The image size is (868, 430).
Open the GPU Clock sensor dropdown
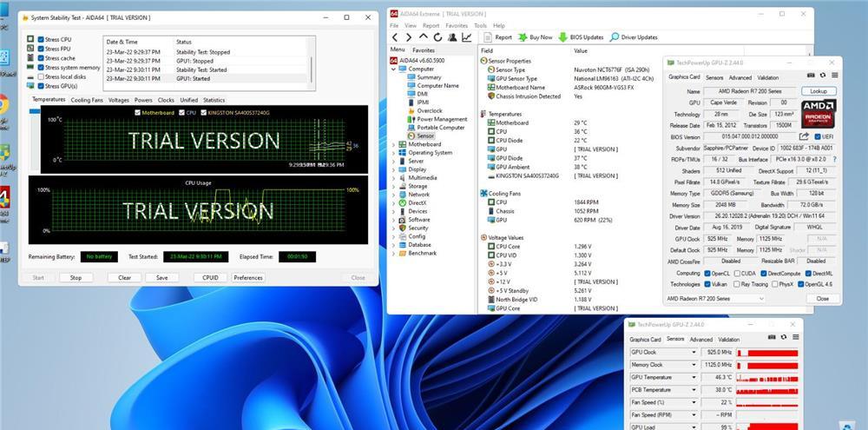[693, 353]
